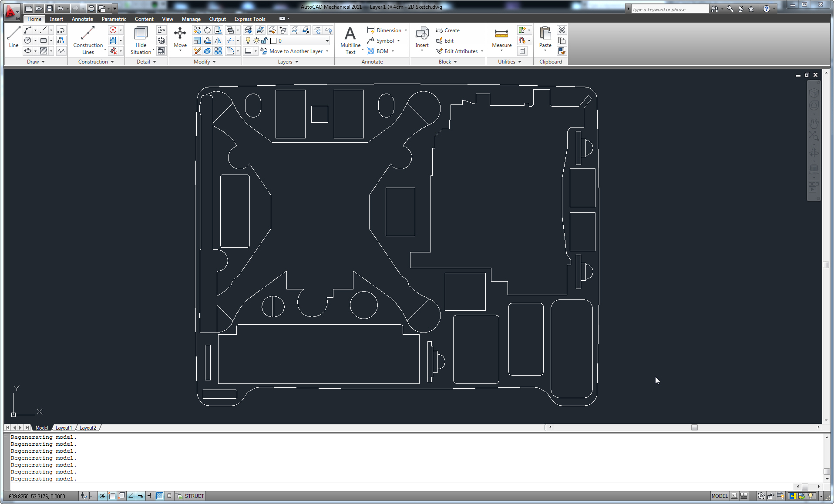834x504 pixels.
Task: Open the AutoCAD application menu logo
Action: coord(11,12)
